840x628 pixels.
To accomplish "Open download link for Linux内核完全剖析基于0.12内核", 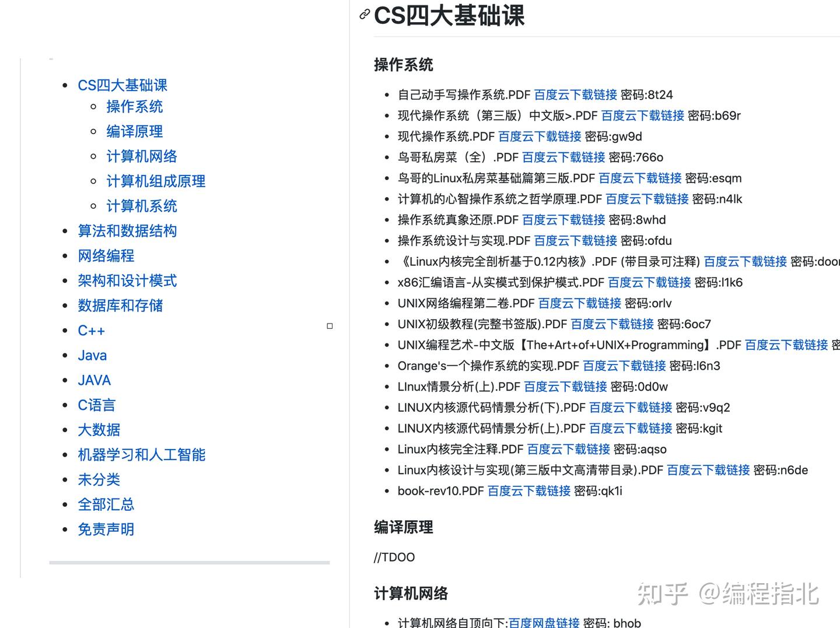I will [745, 262].
